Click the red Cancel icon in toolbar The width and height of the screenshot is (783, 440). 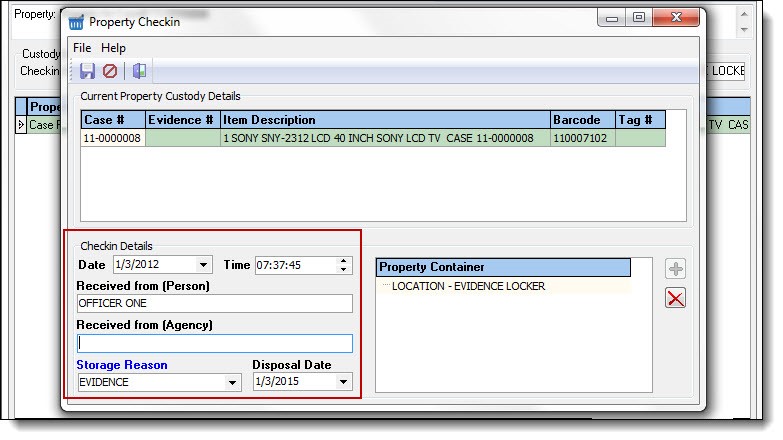110,71
